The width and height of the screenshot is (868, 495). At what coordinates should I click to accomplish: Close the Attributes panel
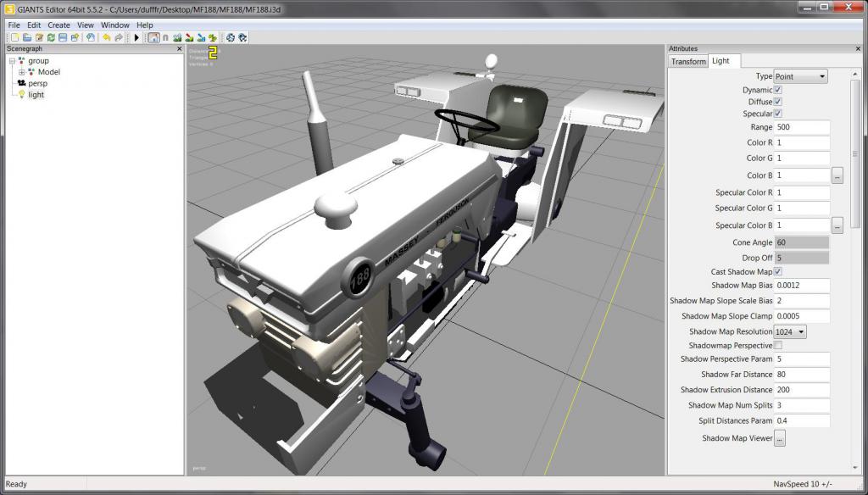[858, 48]
